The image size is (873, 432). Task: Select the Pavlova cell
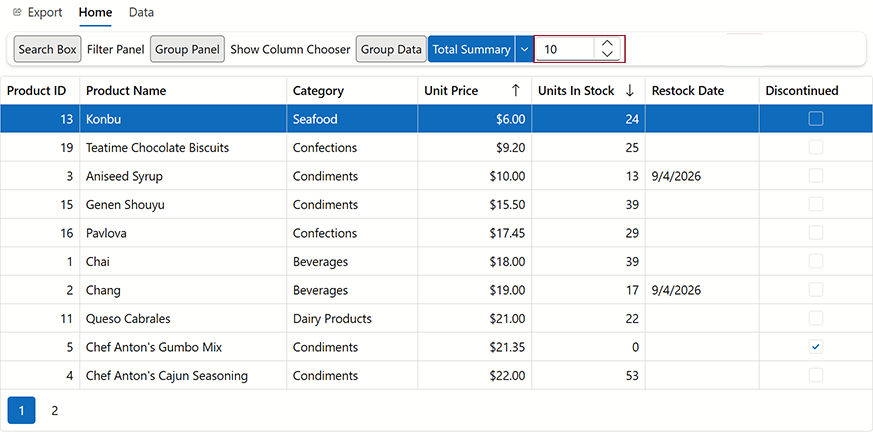184,233
